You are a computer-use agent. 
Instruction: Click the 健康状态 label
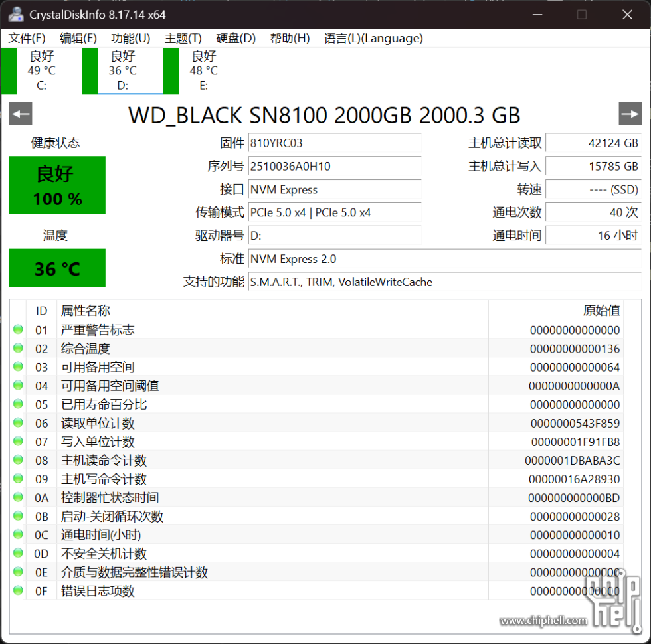55,143
